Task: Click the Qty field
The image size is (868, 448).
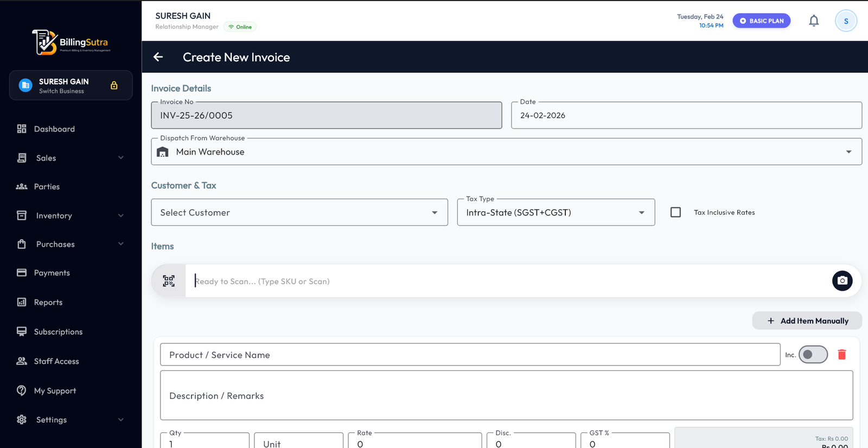Action: pos(205,440)
